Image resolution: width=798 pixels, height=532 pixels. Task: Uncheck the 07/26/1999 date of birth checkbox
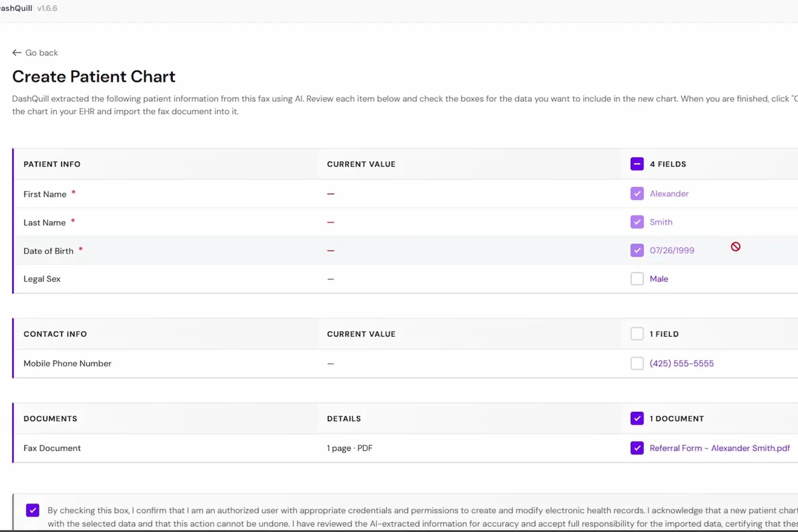pos(637,250)
